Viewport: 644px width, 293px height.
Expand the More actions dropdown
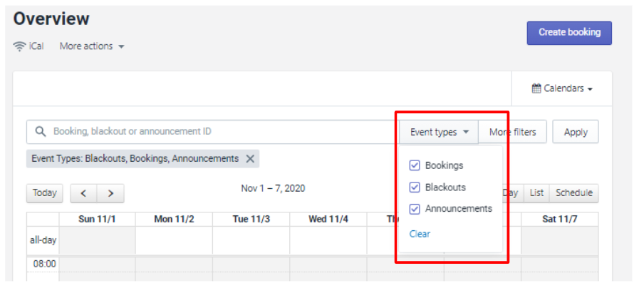(x=92, y=46)
